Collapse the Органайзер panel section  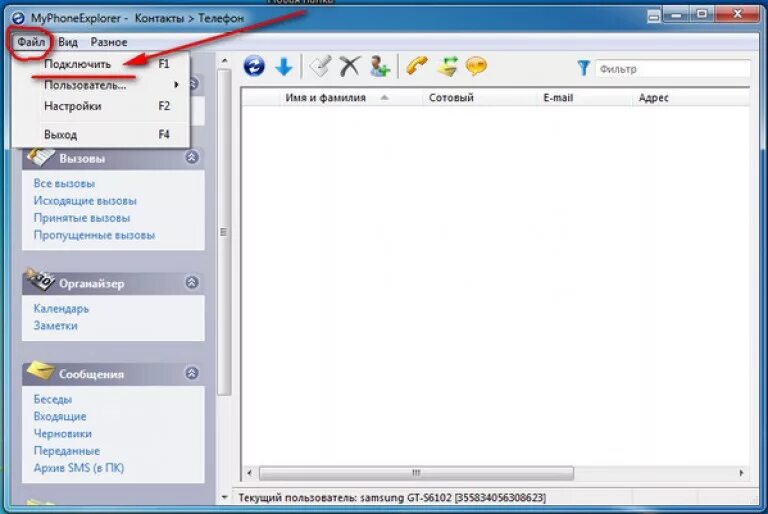[x=192, y=282]
